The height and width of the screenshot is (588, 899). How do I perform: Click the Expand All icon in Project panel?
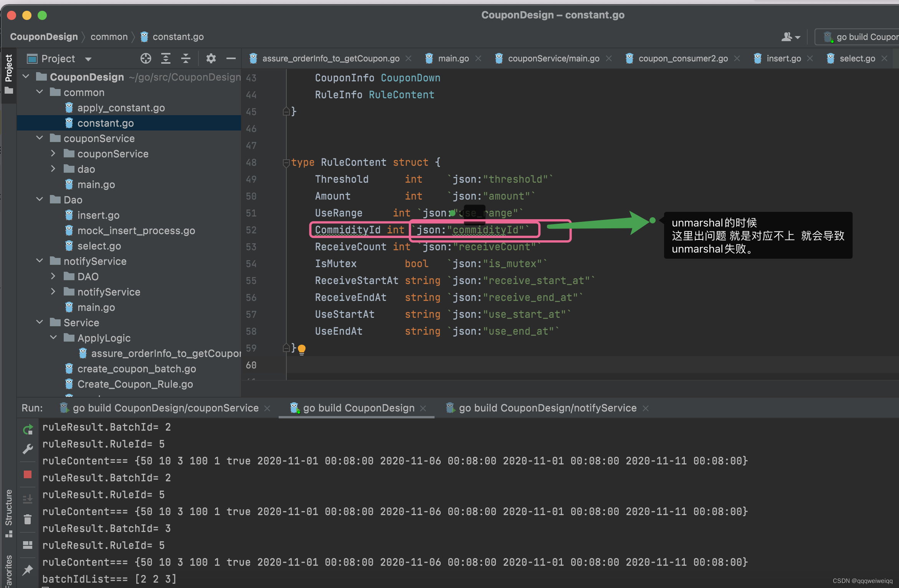(x=166, y=58)
